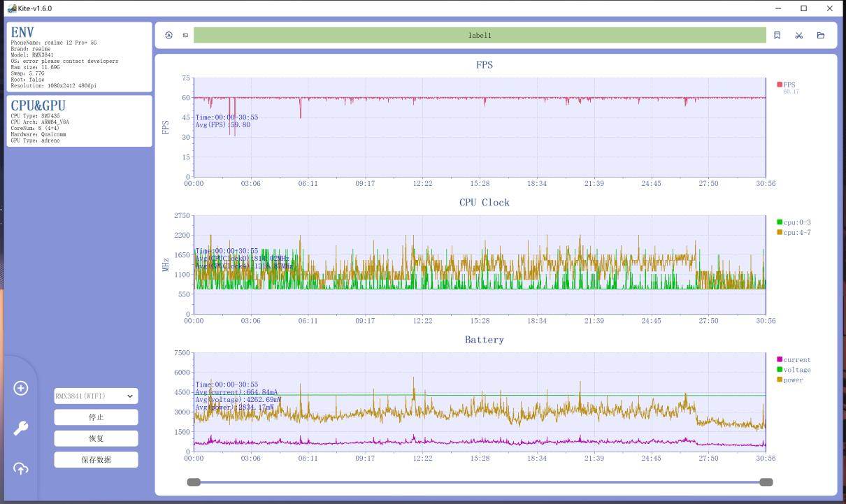
Task: Click the small image icon near label bar
Action: pos(185,35)
